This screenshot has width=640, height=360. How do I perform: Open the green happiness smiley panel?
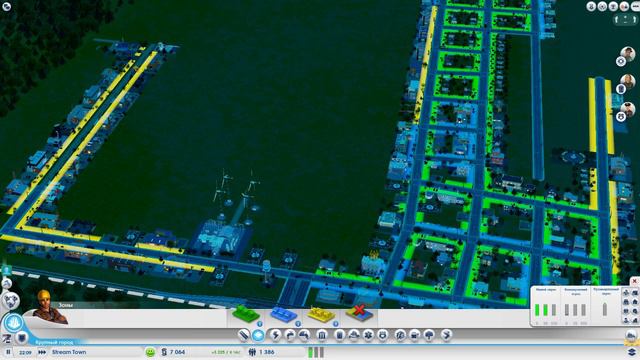(151, 352)
